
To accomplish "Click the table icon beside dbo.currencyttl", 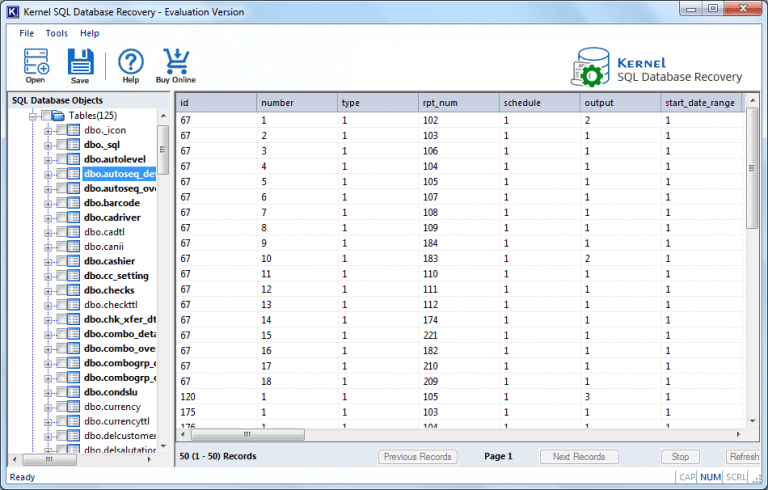I will point(73,421).
